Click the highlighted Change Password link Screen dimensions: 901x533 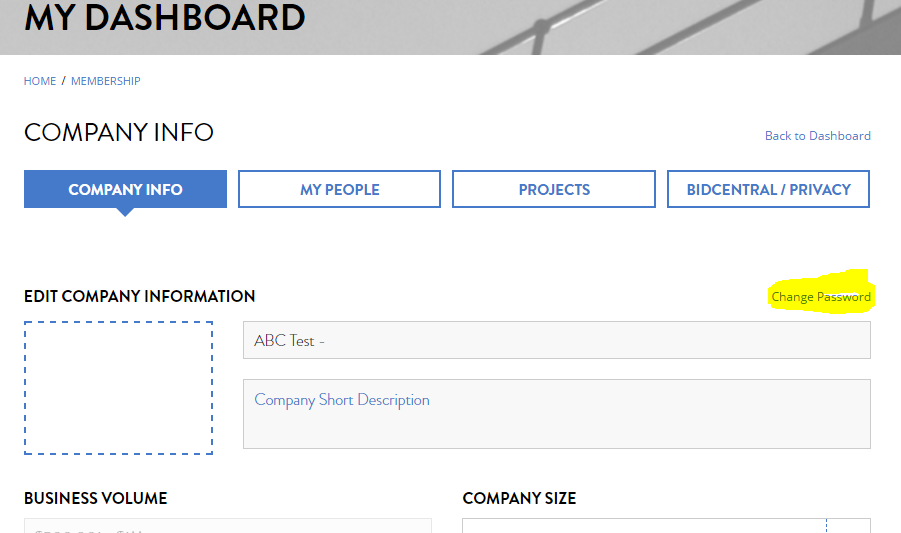(x=821, y=297)
